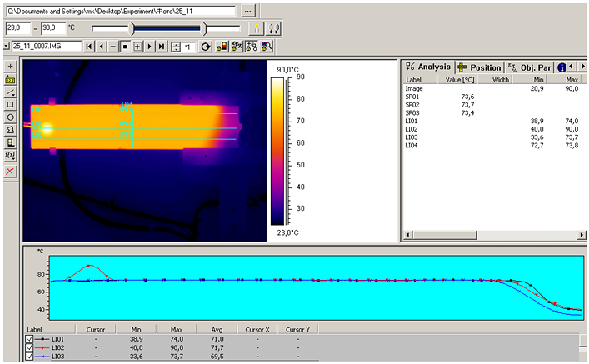Switch to the Position tab
Screen dimensions: 589x364
(480, 67)
